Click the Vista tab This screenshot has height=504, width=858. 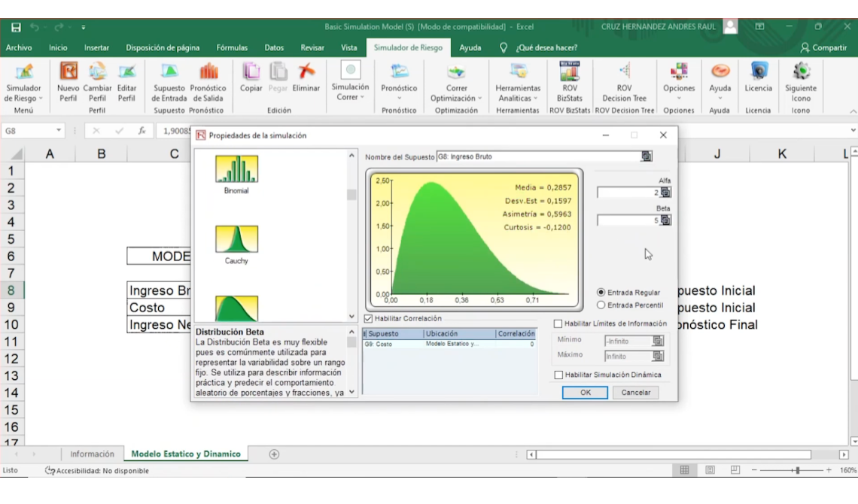pos(348,47)
